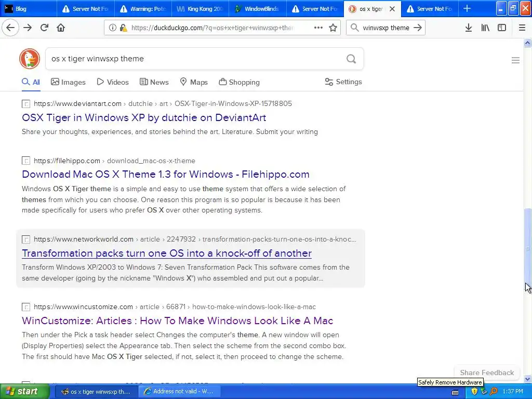532x399 pixels.
Task: Click filehippo result favicon
Action: [x=26, y=161]
